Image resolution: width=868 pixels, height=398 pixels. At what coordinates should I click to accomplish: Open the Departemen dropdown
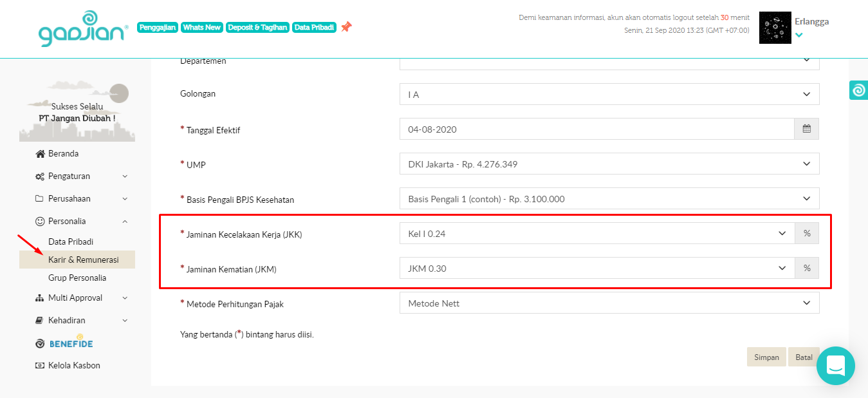click(x=609, y=64)
